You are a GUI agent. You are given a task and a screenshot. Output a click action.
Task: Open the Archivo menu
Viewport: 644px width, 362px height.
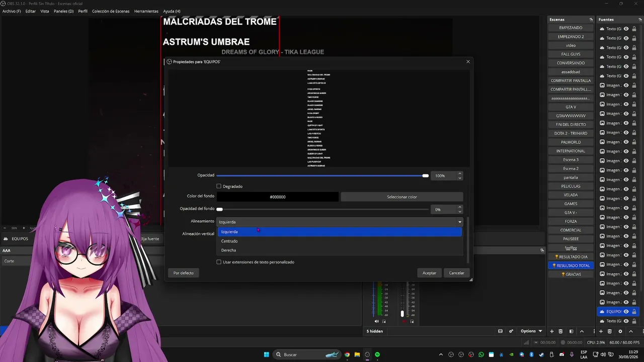point(12,11)
